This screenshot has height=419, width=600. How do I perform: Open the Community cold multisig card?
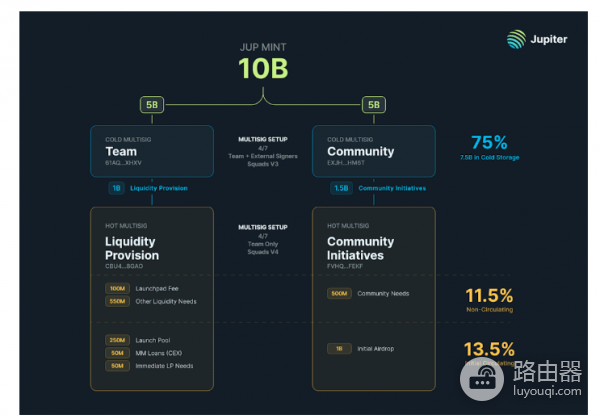(373, 150)
